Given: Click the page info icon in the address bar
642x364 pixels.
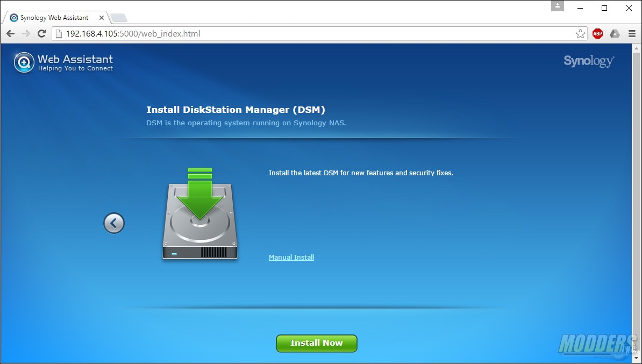Looking at the screenshot, I should 59,33.
